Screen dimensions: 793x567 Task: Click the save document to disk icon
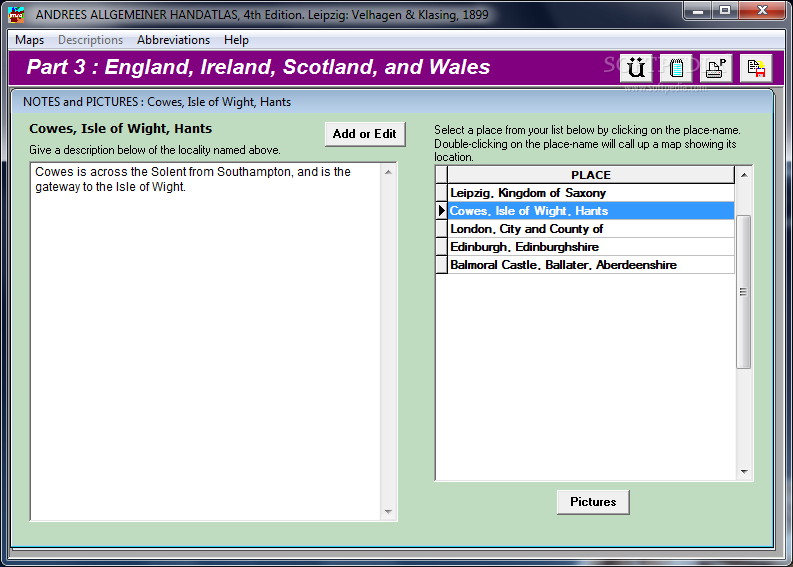[756, 68]
